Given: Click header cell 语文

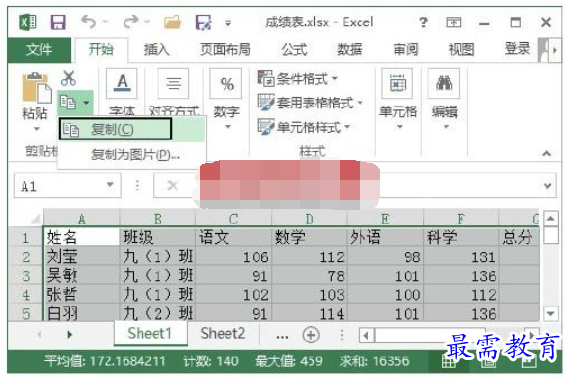Looking at the screenshot, I should click(x=233, y=237).
